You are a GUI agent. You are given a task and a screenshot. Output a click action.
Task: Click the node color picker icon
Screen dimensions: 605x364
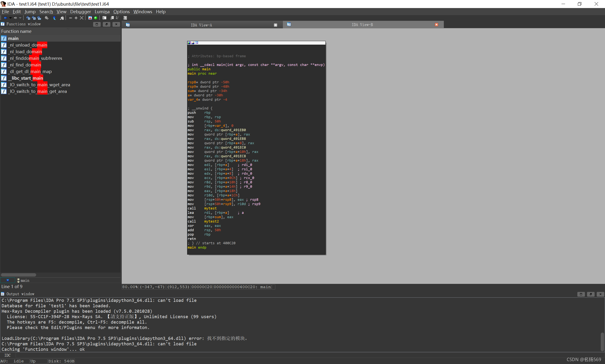click(x=189, y=43)
